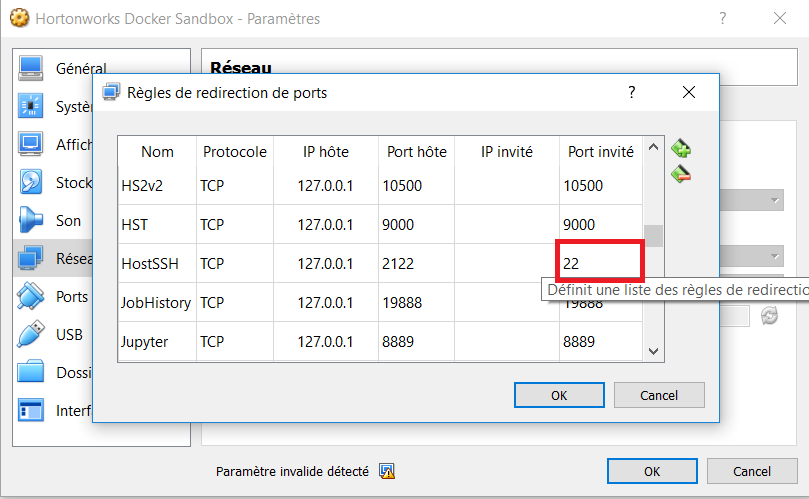Open the Stockage storage icon
Viewport: 809px width, 499px height.
[30, 182]
